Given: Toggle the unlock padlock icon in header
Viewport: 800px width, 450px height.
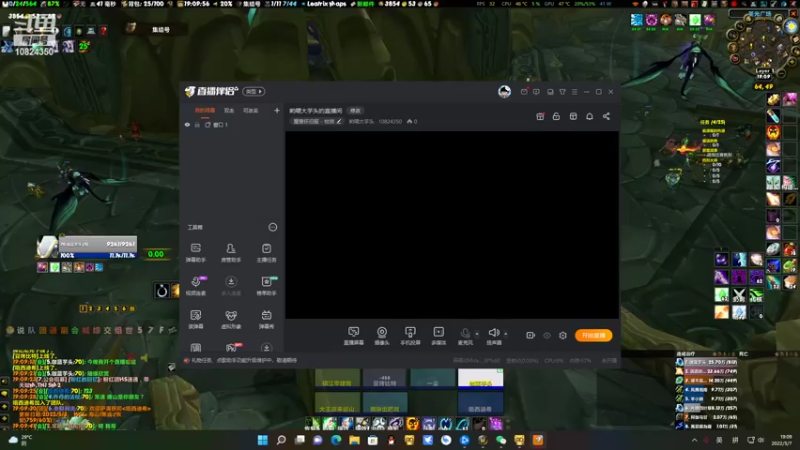Looking at the screenshot, I should (x=556, y=116).
